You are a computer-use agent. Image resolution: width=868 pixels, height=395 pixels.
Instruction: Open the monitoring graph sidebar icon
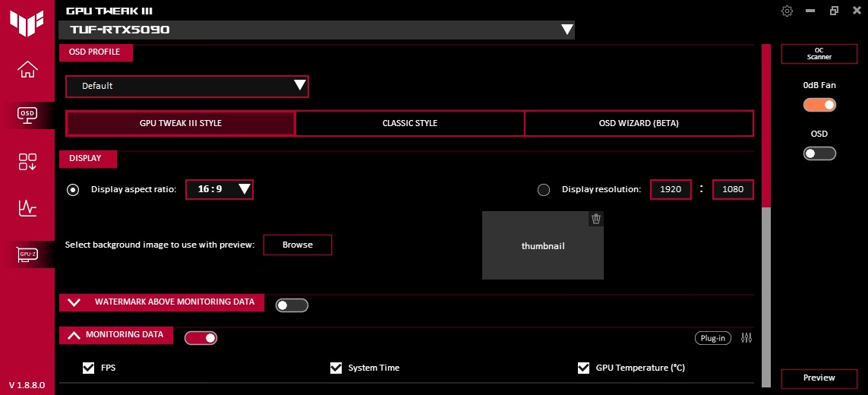point(27,208)
